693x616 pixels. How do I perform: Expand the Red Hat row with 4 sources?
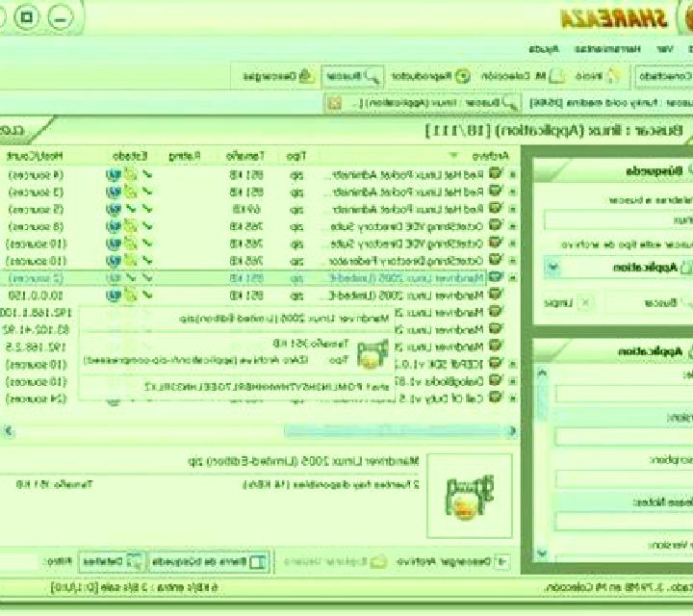tap(513, 175)
